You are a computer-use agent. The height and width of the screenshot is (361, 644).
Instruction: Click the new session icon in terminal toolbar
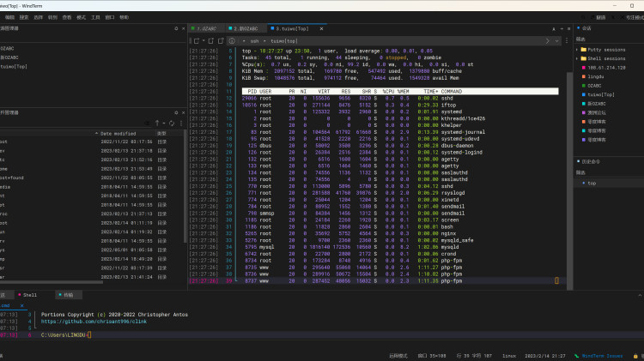[x=197, y=41]
